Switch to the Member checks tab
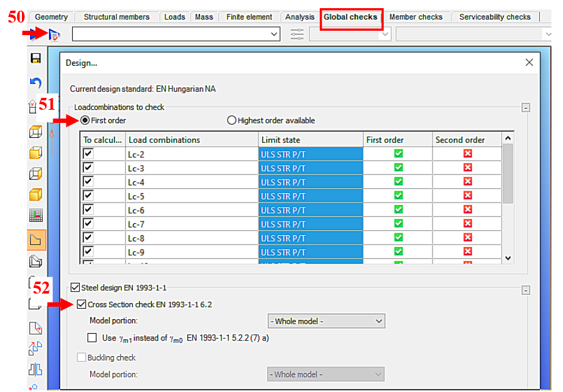This screenshot has height=392, width=563. [416, 17]
